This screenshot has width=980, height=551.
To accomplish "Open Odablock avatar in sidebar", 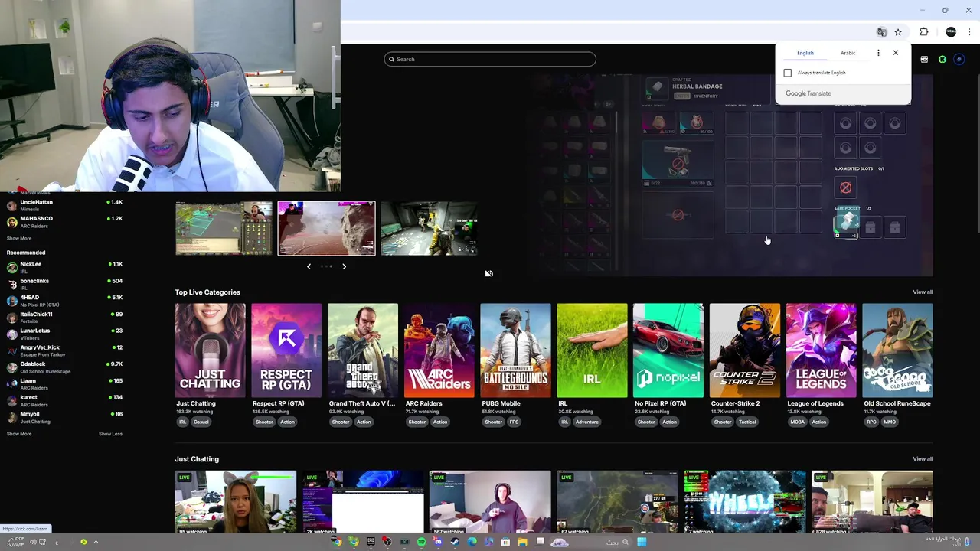I will point(11,367).
